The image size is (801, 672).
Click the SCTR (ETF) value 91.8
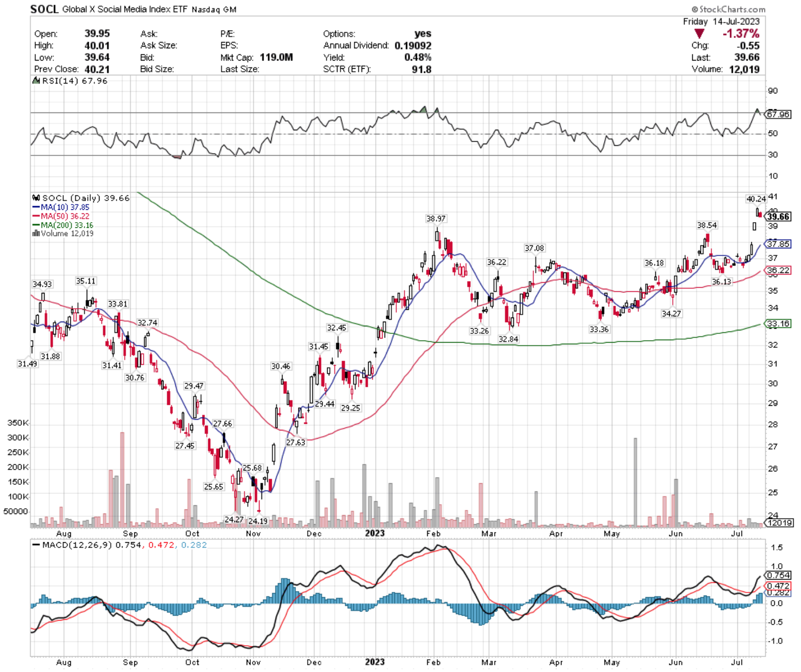tap(422, 69)
